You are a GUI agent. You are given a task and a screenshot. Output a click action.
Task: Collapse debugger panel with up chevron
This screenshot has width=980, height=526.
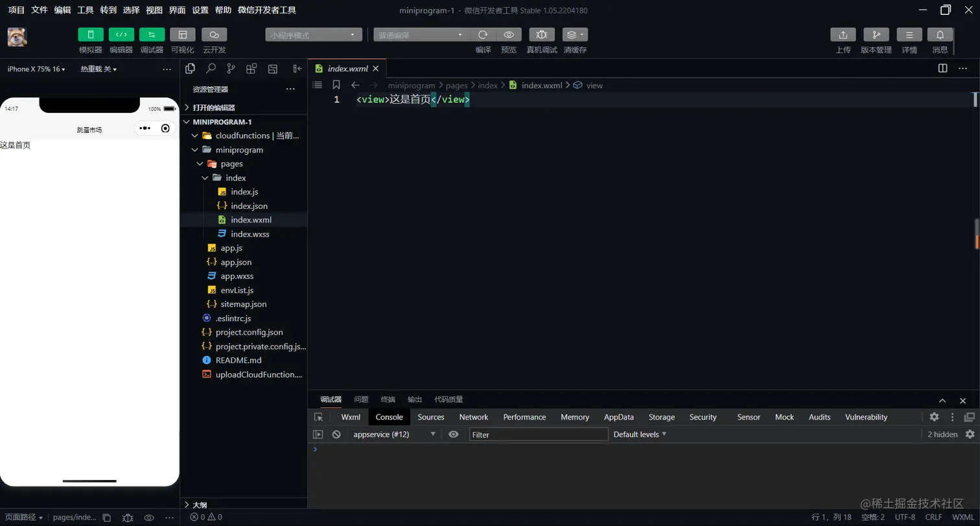(x=942, y=401)
